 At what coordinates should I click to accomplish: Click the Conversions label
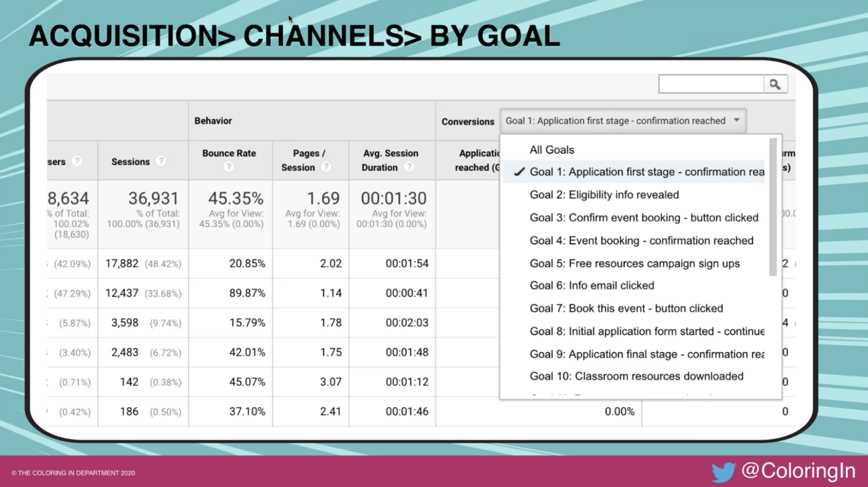point(468,122)
